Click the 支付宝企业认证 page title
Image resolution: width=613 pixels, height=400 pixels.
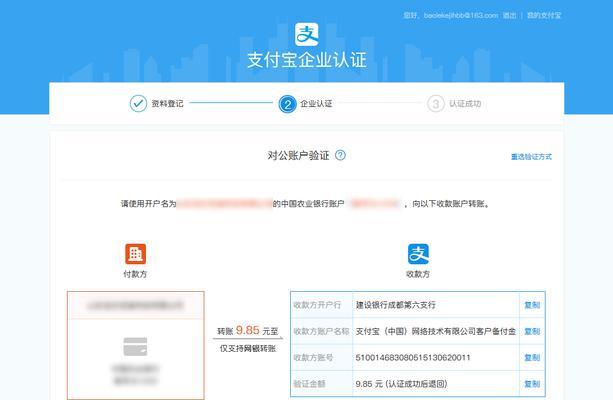307,60
